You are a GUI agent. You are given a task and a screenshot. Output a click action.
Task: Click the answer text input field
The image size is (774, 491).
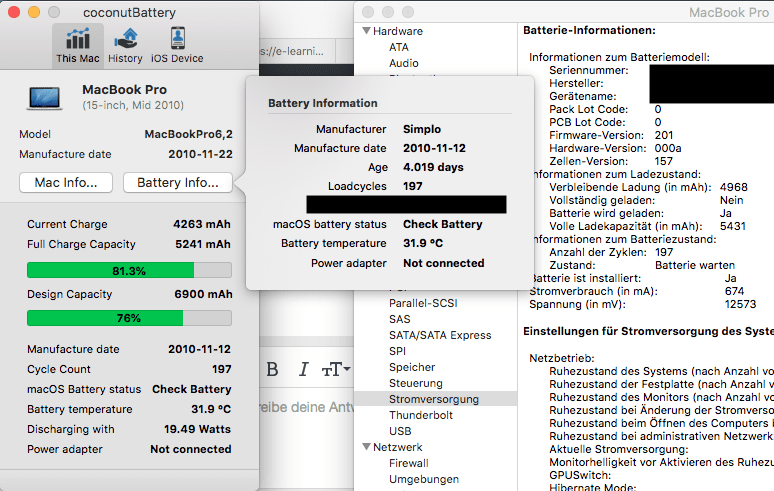(x=307, y=407)
